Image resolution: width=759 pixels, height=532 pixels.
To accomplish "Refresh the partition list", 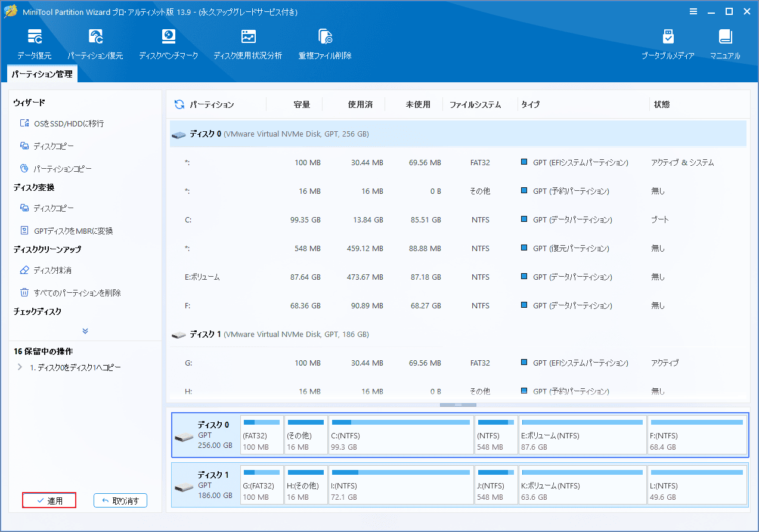I will click(x=179, y=104).
